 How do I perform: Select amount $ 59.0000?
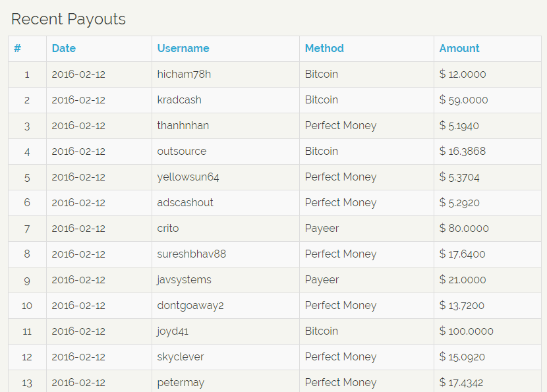tap(463, 99)
